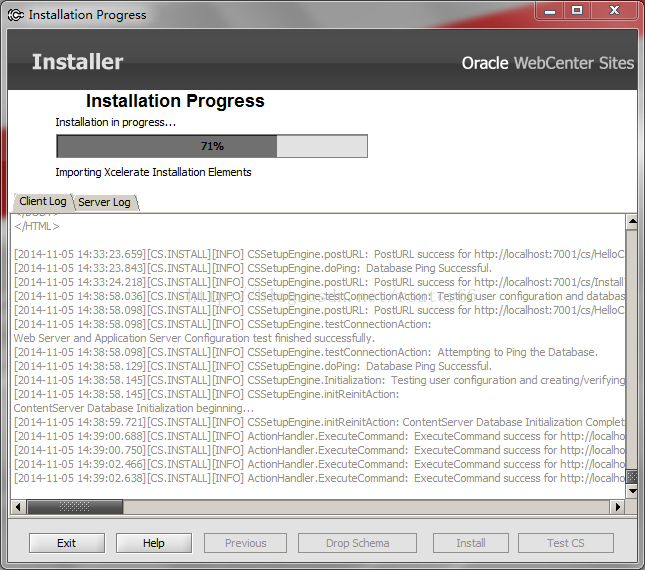Minimize the Installation Progress window
Viewport: 645px width, 570px height.
tap(550, 11)
